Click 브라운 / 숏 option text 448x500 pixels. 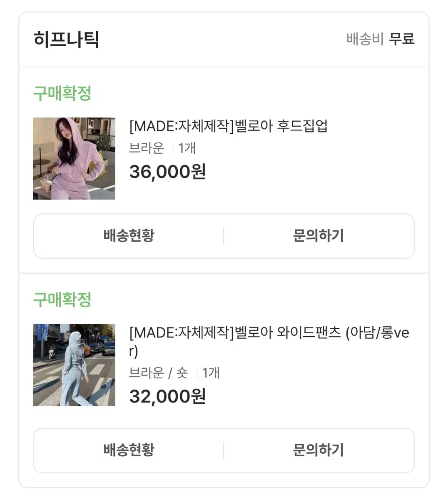point(159,373)
